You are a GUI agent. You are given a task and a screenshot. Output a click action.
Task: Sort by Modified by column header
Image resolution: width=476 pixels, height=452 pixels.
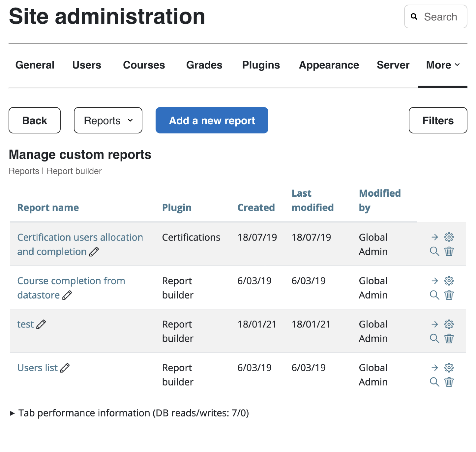(380, 200)
